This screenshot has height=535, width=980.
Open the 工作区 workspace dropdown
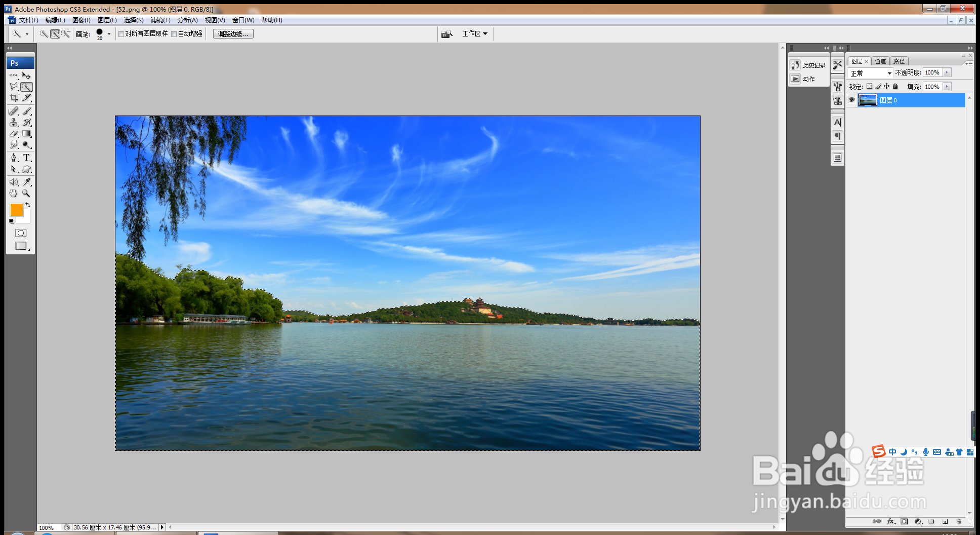click(x=475, y=34)
